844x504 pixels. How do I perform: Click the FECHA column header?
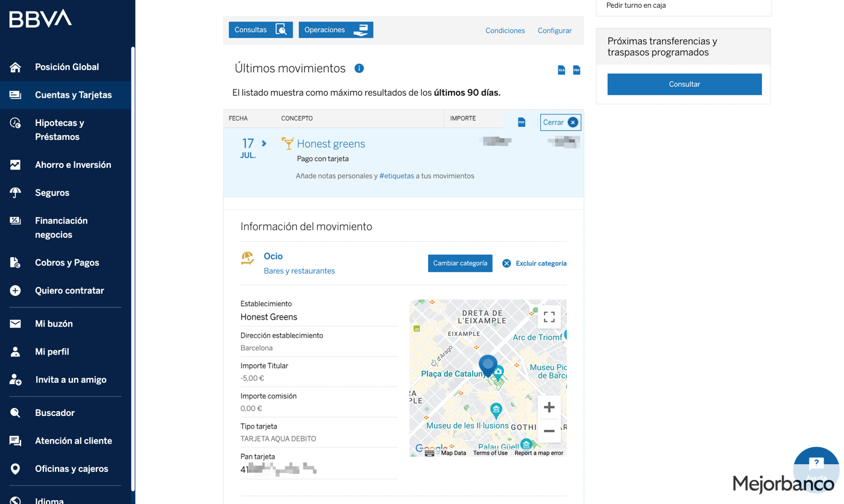238,118
